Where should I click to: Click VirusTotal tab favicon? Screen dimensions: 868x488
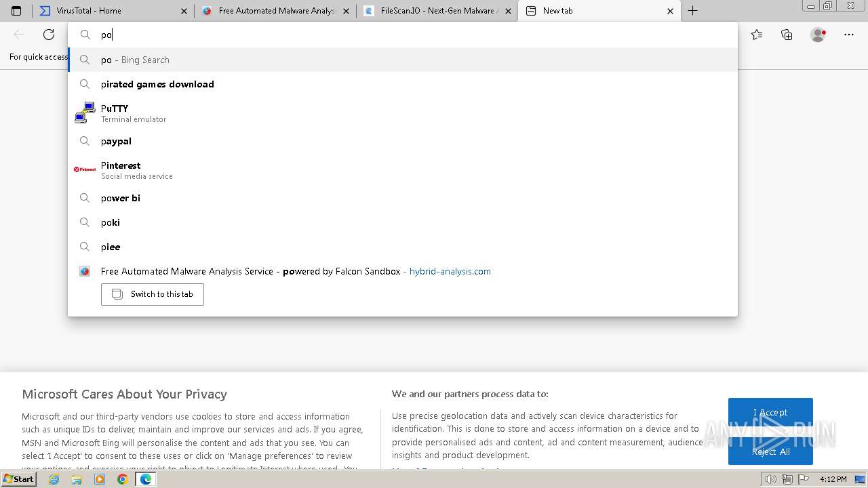click(45, 11)
